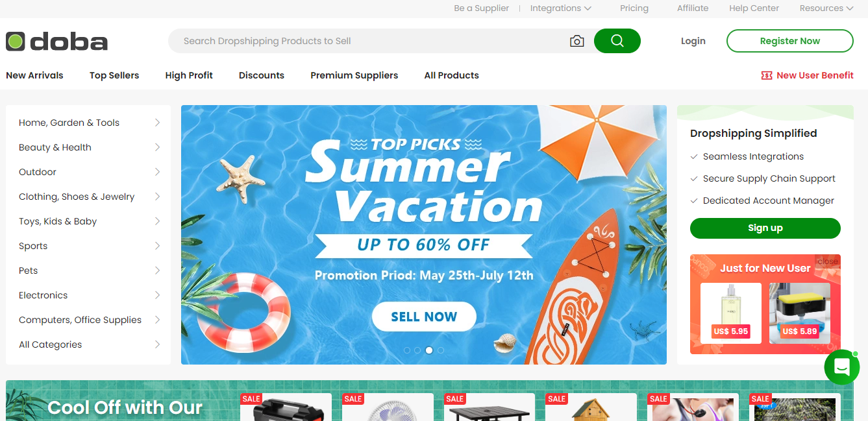868x421 pixels.
Task: Open the live chat bubble icon
Action: 842,367
